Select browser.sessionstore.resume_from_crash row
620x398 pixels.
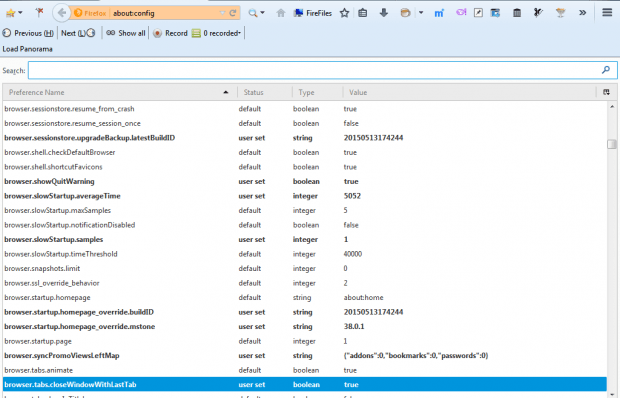(x=305, y=109)
